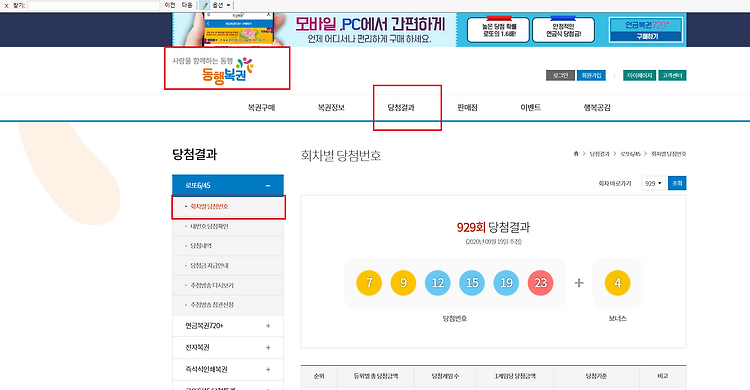Select 회차별 당첨번호 in sidebar
This screenshot has height=390, width=750.
point(228,207)
